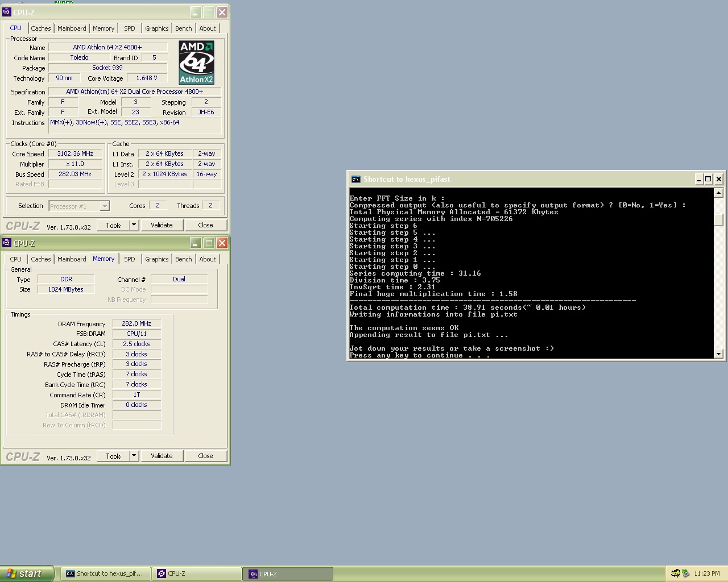Maximize the hexus_pifast console window

click(708, 179)
